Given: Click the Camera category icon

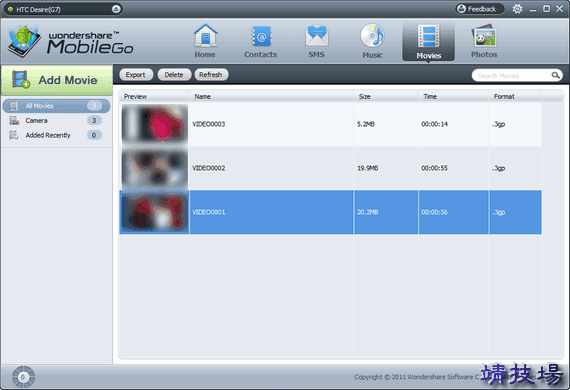Looking at the screenshot, I should 14,120.
